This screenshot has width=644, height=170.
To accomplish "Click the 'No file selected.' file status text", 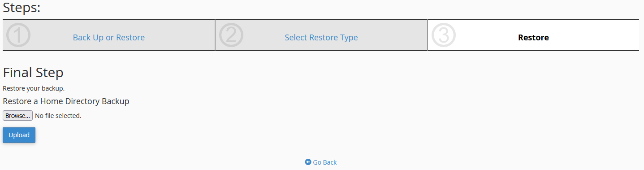I will (58, 116).
